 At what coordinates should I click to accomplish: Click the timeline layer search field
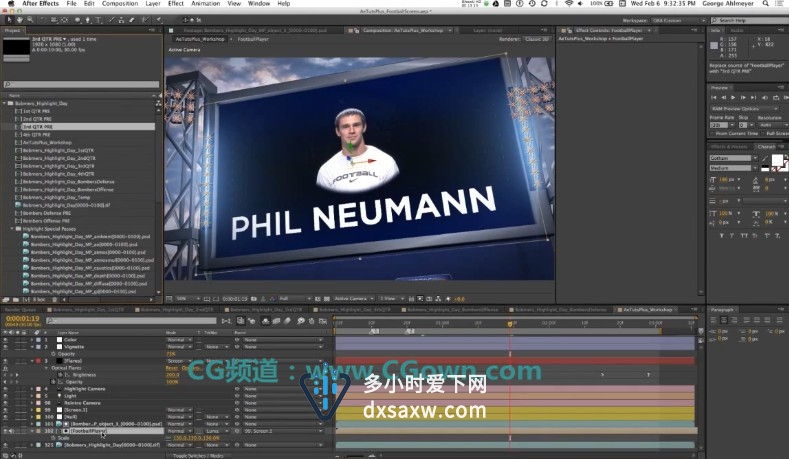(x=131, y=321)
